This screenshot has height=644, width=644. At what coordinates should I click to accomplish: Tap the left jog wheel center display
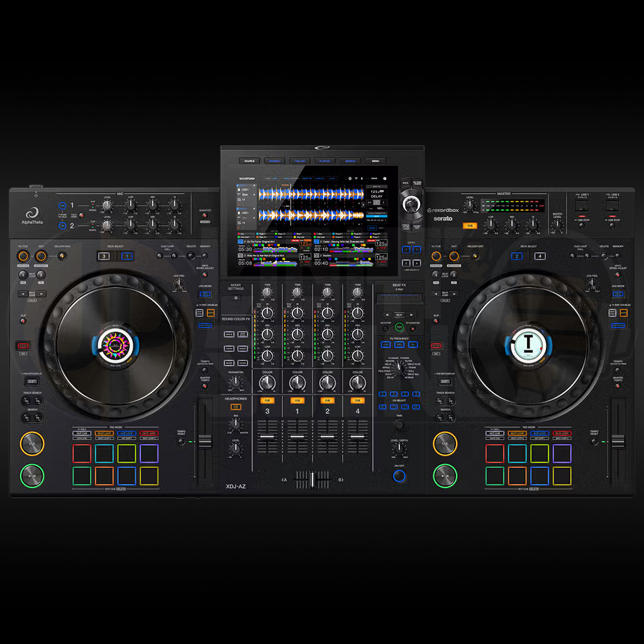pos(116,346)
